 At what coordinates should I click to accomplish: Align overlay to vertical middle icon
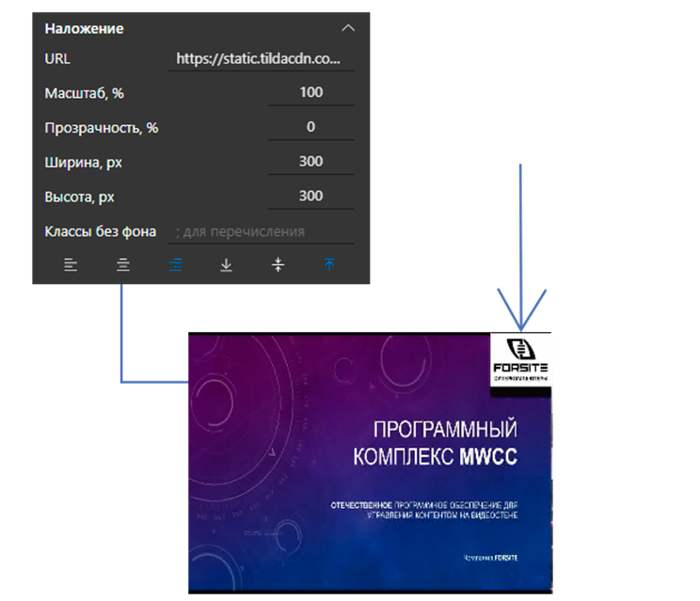(x=278, y=264)
